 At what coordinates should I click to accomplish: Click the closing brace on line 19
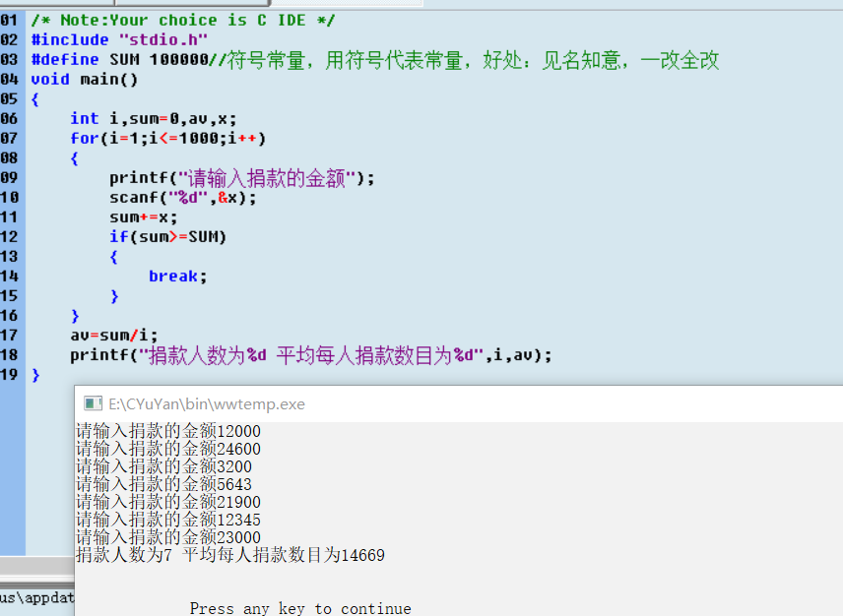pos(35,375)
